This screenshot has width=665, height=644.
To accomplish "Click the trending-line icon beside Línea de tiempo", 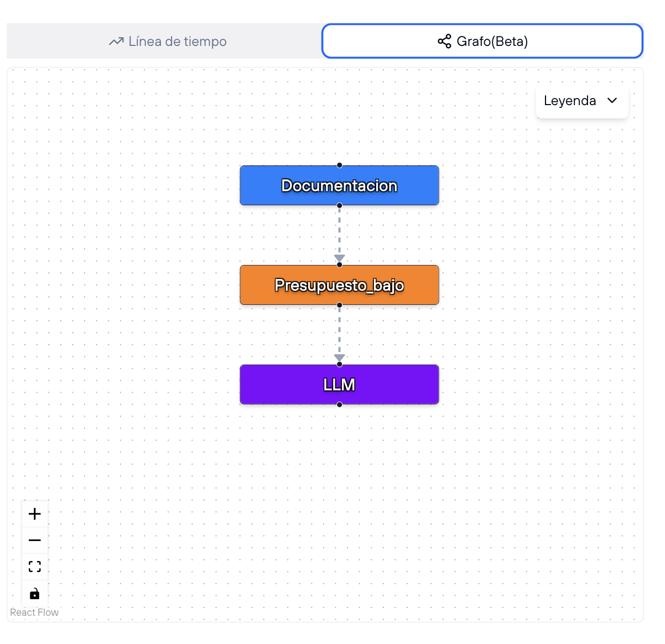I will click(x=116, y=41).
